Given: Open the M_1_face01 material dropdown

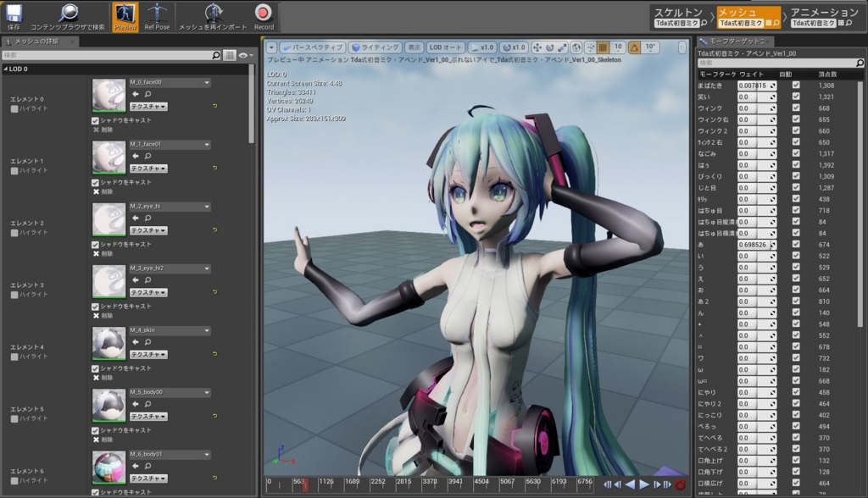Looking at the screenshot, I should (x=170, y=145).
